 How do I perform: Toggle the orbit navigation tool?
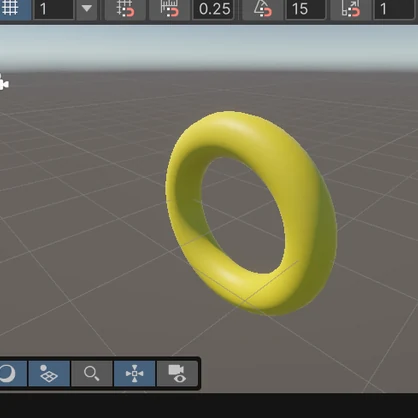13,373
